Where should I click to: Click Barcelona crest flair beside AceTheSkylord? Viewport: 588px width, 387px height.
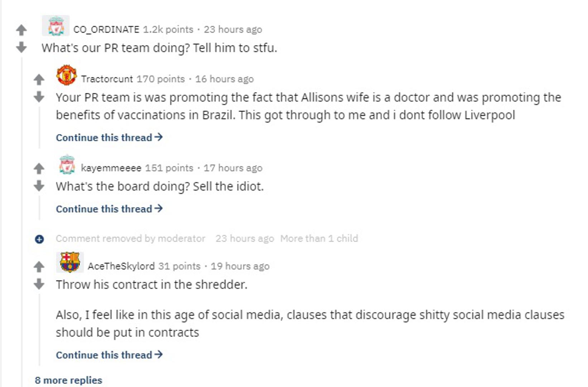pos(70,262)
